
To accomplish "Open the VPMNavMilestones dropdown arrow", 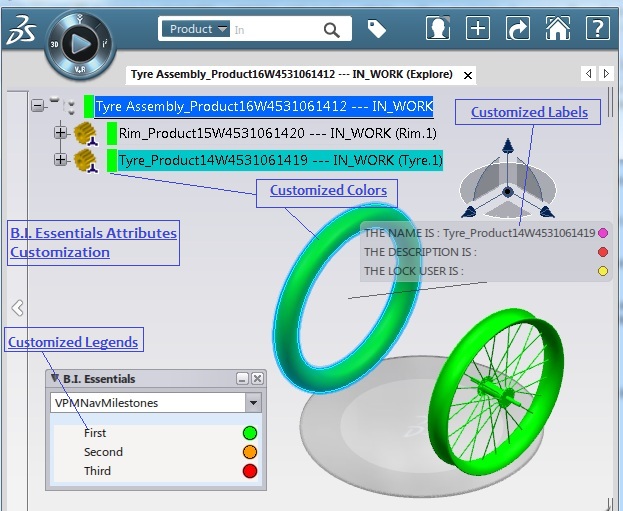I will tap(253, 403).
